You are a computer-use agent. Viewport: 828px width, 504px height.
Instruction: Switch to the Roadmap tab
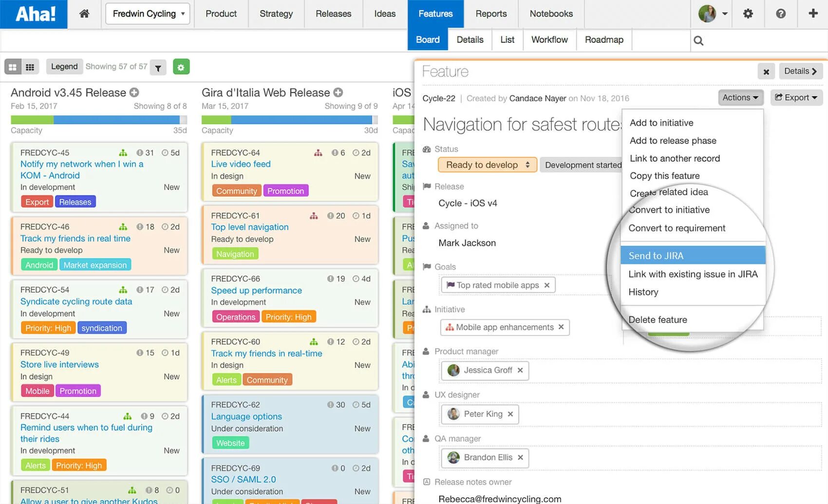(604, 39)
